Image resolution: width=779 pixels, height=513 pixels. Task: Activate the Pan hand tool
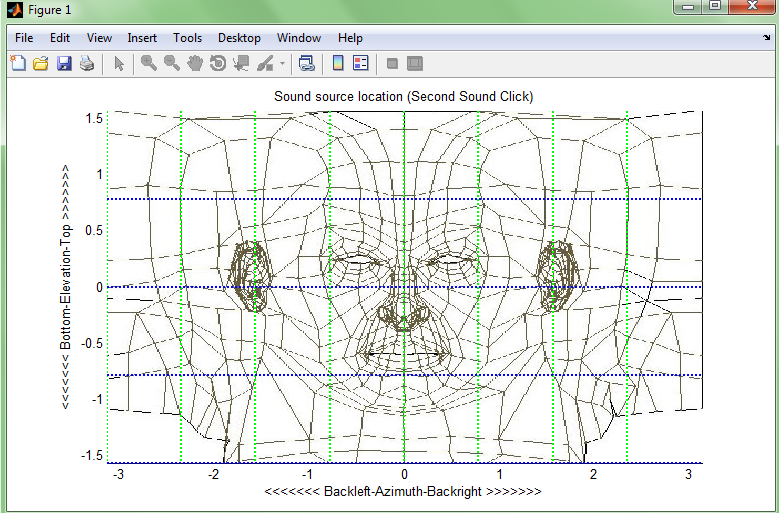(195, 64)
